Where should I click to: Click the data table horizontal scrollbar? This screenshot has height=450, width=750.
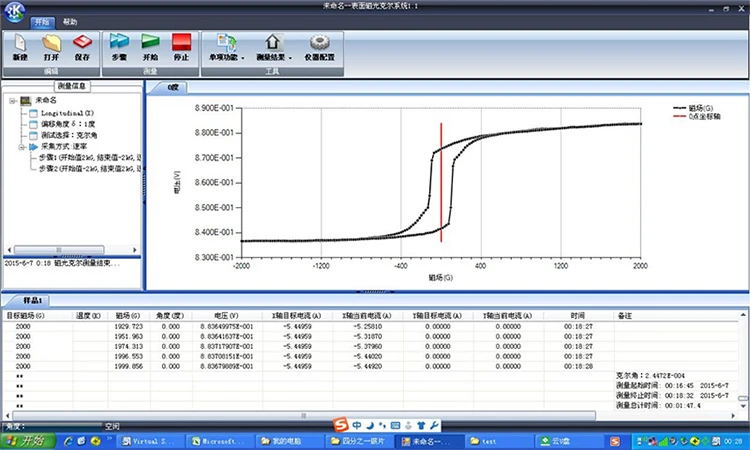coord(304,416)
